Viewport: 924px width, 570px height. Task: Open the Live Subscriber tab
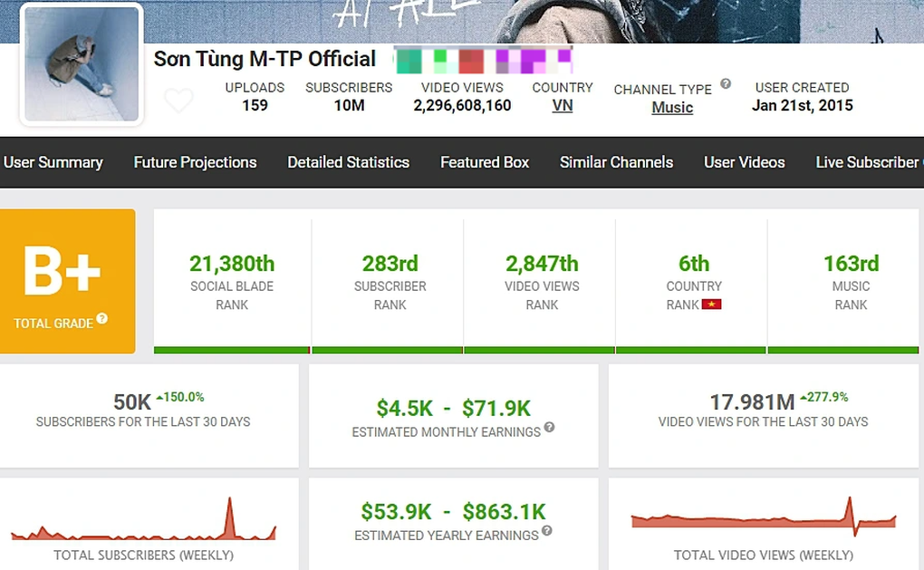click(x=870, y=162)
